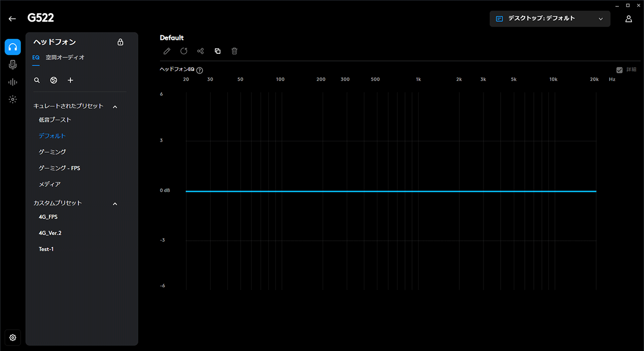Select the 低音ブースト preset
The image size is (644, 351).
[55, 120]
